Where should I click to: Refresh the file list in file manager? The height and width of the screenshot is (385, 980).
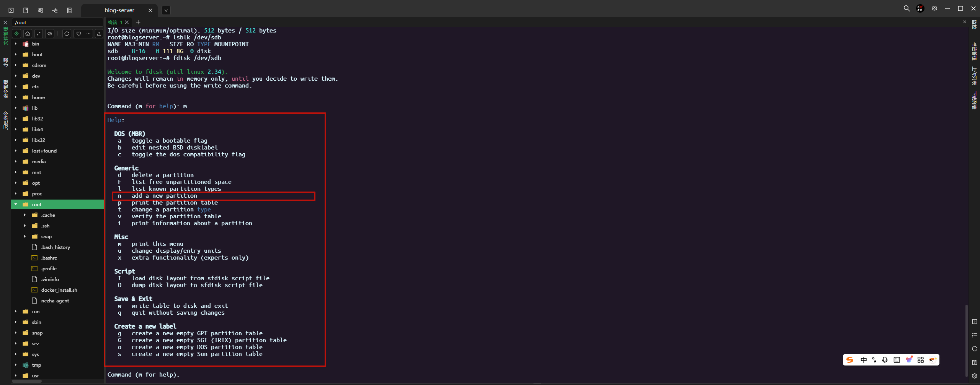click(67, 34)
